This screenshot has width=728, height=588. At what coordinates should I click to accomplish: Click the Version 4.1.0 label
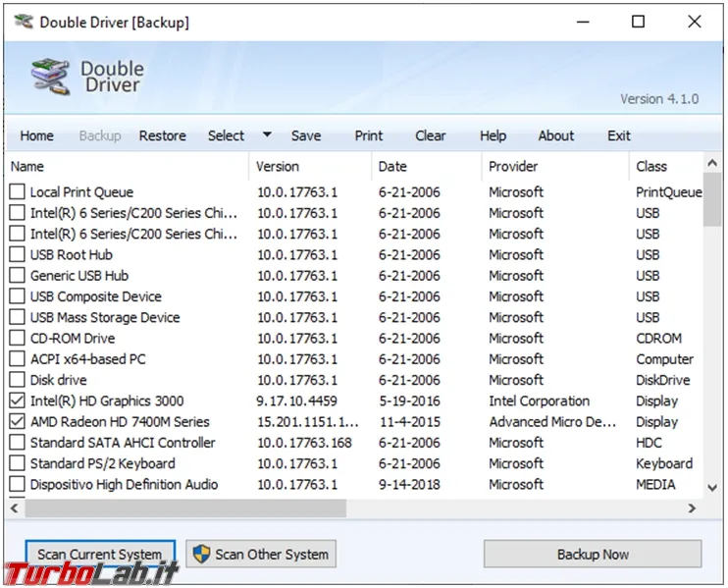659,98
